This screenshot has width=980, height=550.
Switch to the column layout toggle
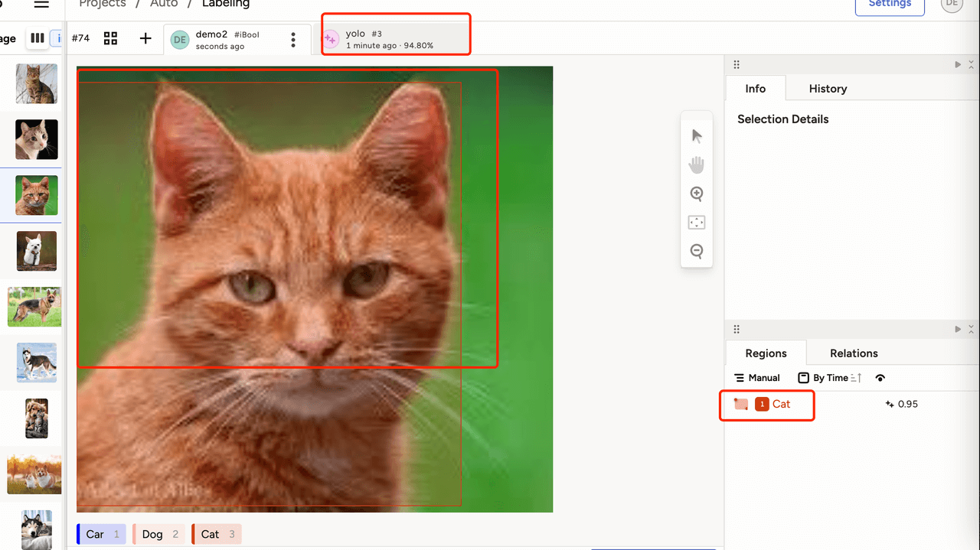click(37, 38)
